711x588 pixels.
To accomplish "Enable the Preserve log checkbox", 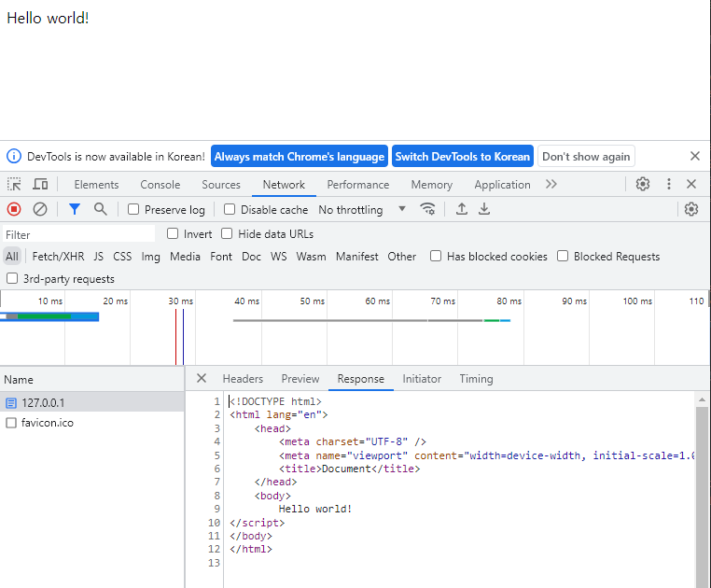I will [x=133, y=209].
